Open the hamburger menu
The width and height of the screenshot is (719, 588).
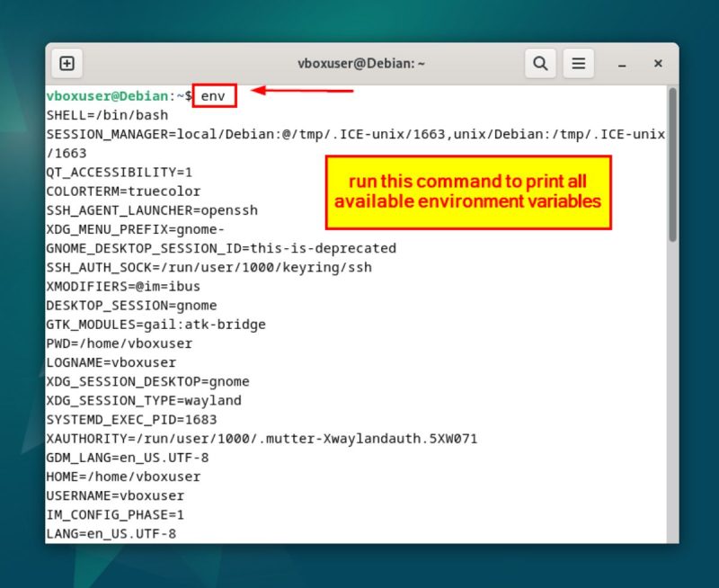point(579,64)
